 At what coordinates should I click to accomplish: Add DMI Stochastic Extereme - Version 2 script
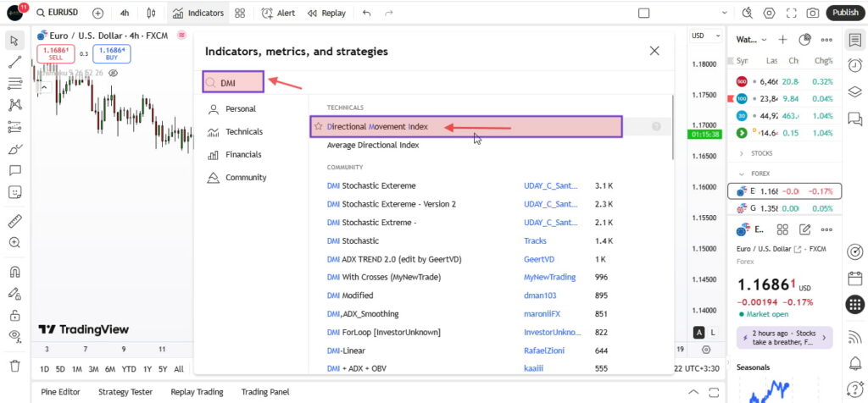coord(392,204)
